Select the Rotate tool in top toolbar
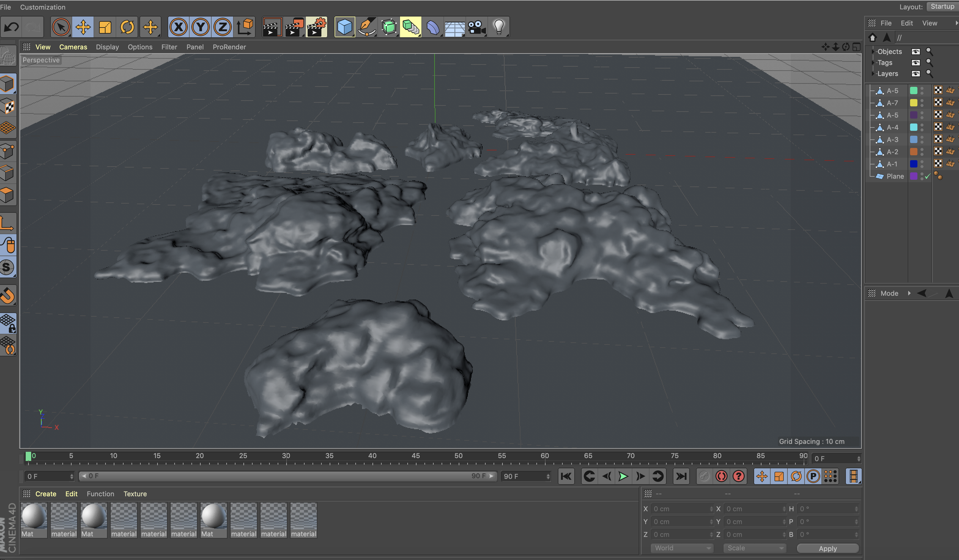The width and height of the screenshot is (959, 560). pos(127,27)
